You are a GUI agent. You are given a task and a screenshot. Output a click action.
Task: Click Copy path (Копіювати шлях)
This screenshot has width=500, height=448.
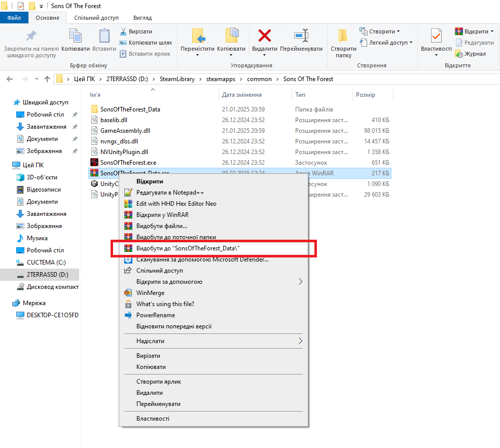pos(146,43)
